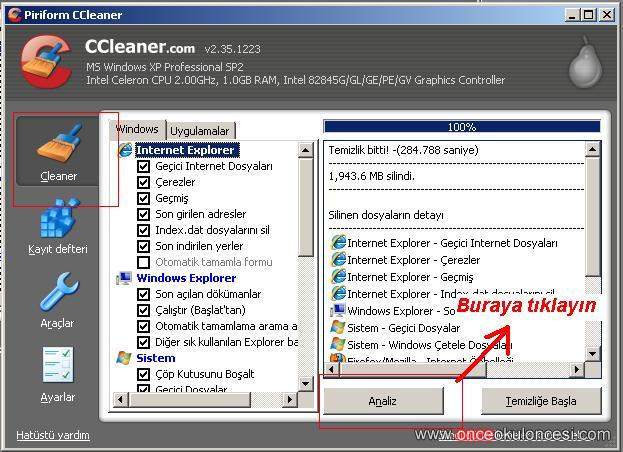Click up arrow of options list scrollbar
623x452 pixels.
[x=306, y=150]
